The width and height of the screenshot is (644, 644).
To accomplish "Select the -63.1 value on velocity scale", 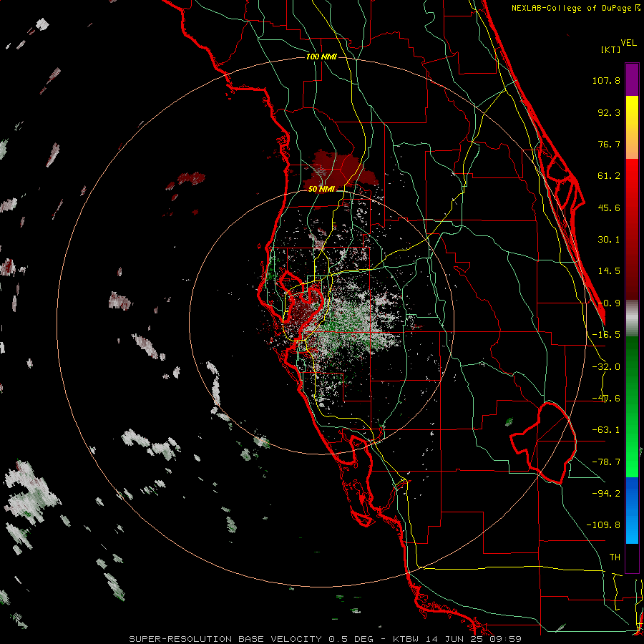I will (606, 430).
